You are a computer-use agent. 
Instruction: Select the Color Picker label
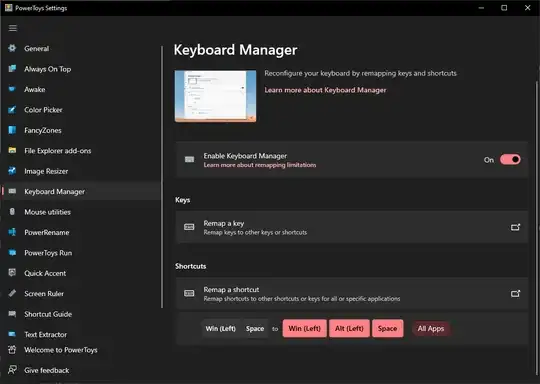pos(43,110)
